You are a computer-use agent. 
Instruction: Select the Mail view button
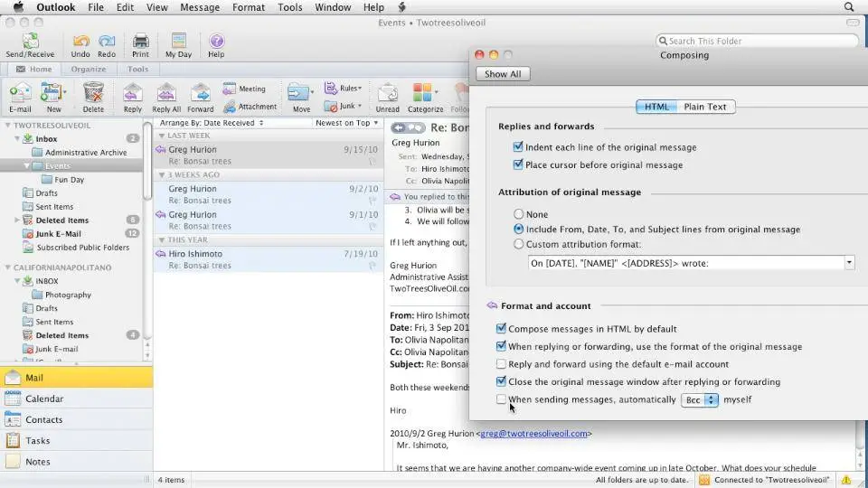click(76, 378)
